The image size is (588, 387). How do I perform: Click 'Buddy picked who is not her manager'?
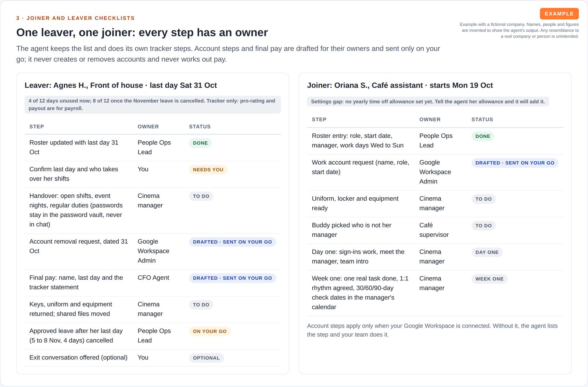point(351,230)
